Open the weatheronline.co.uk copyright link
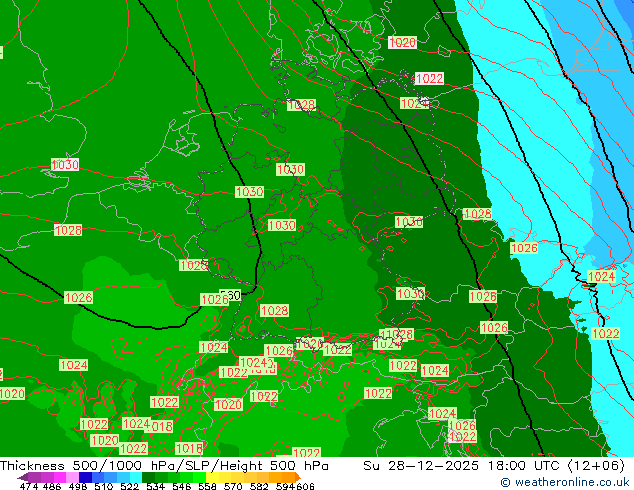634x490 pixels. pyautogui.click(x=565, y=482)
